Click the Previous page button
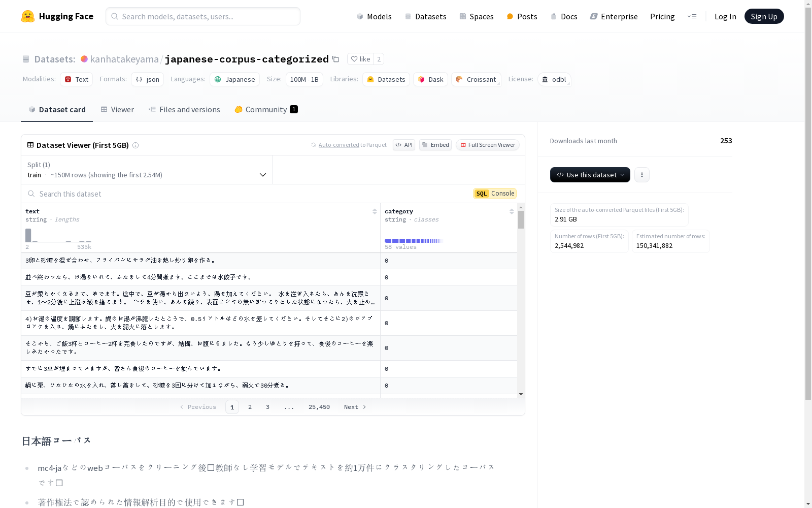This screenshot has width=812, height=508. tap(198, 407)
